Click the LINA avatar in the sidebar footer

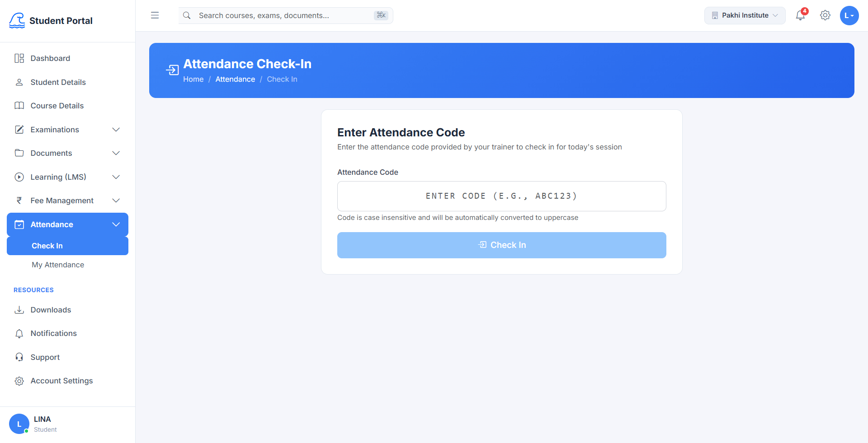[x=19, y=424]
